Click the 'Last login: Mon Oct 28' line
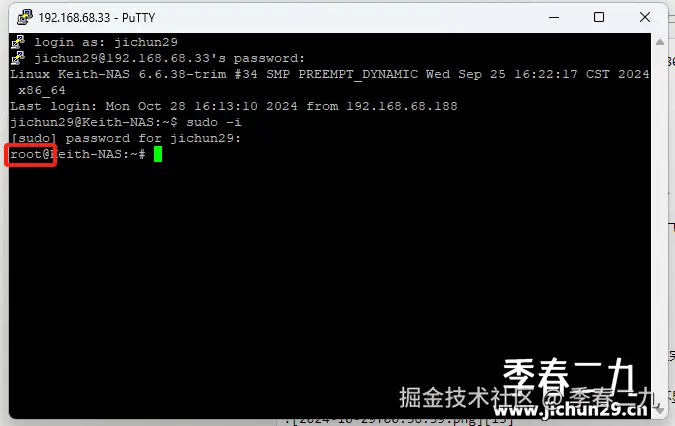The width and height of the screenshot is (675, 426). tap(234, 106)
